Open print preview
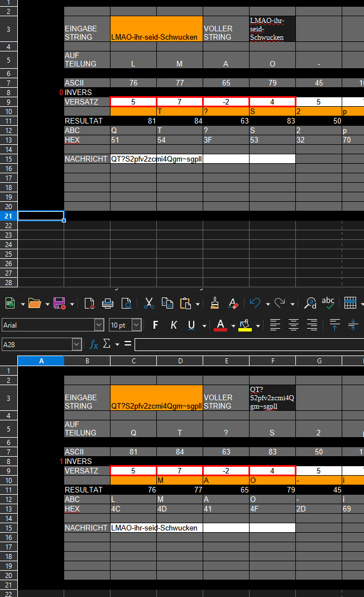 (x=126, y=304)
